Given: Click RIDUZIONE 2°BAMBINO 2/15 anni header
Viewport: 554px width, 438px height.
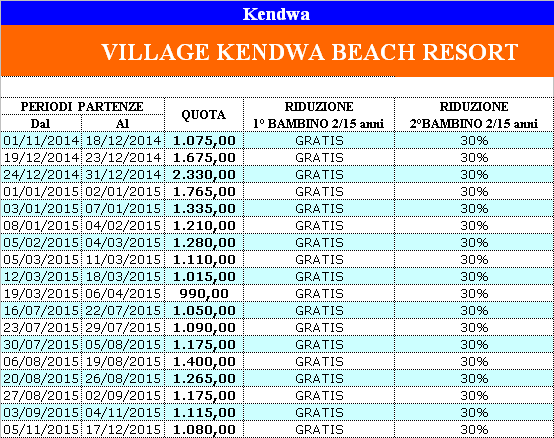Looking at the screenshot, I should coord(474,115).
